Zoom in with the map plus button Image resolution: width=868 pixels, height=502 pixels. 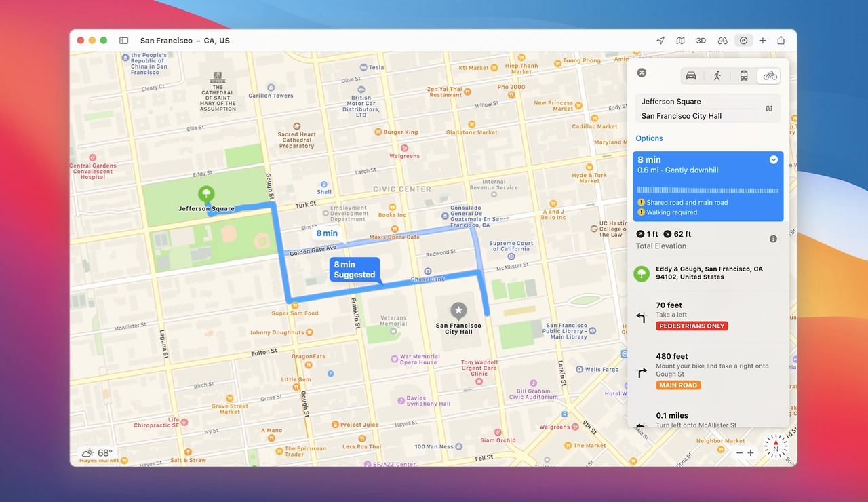[751, 453]
